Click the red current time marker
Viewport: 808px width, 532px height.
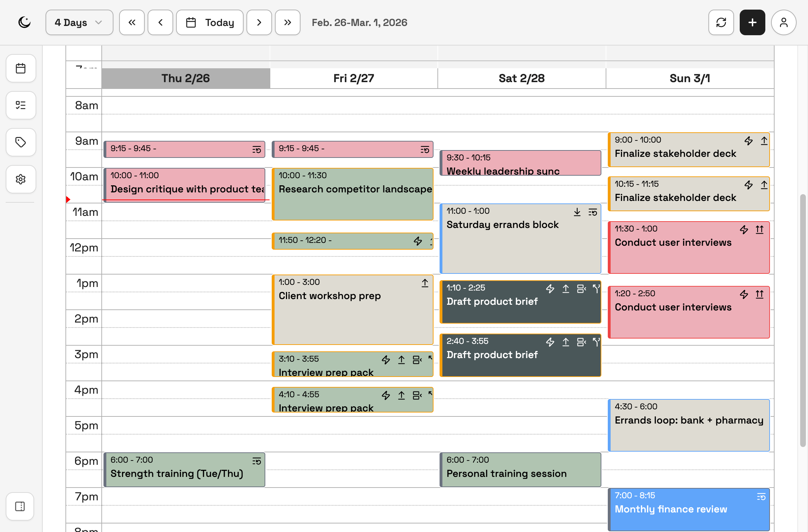68,199
